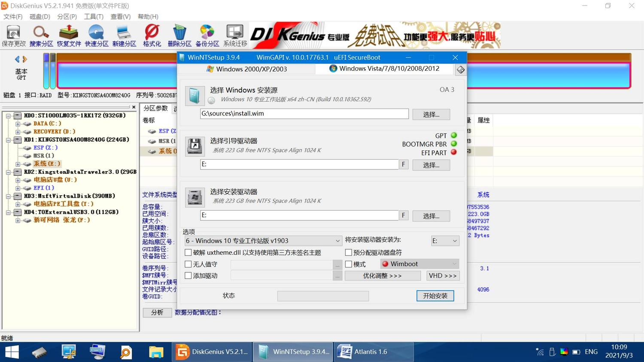
Task: Collapse the HD1 KINGSTON disk node
Action: 9,140
